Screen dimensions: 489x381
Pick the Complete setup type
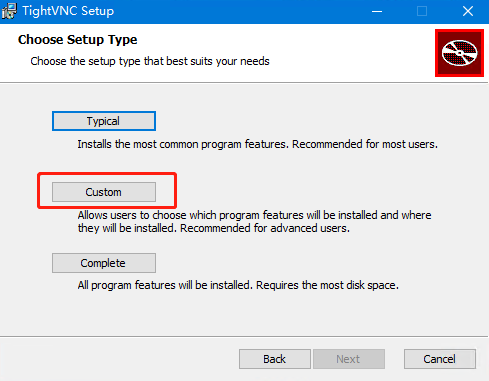[x=104, y=263]
